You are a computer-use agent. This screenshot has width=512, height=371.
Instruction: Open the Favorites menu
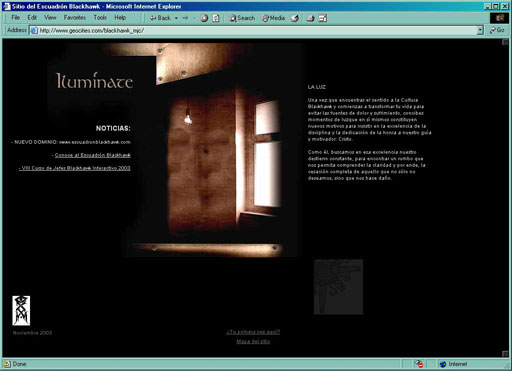click(75, 17)
